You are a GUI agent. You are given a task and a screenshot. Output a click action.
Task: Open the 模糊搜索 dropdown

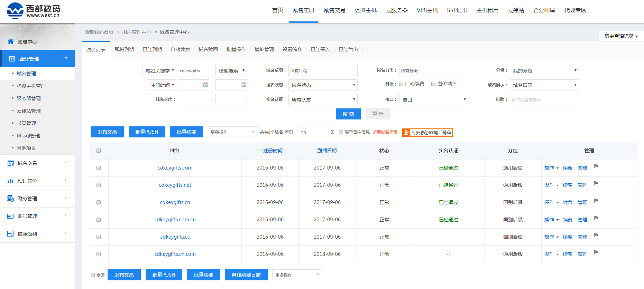[x=231, y=70]
